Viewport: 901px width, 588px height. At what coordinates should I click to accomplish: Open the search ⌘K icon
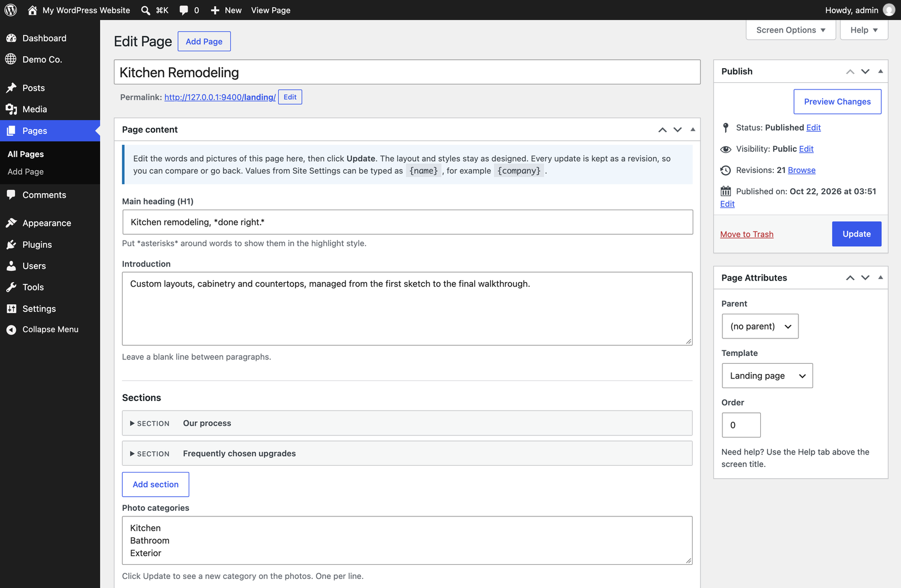coord(145,10)
